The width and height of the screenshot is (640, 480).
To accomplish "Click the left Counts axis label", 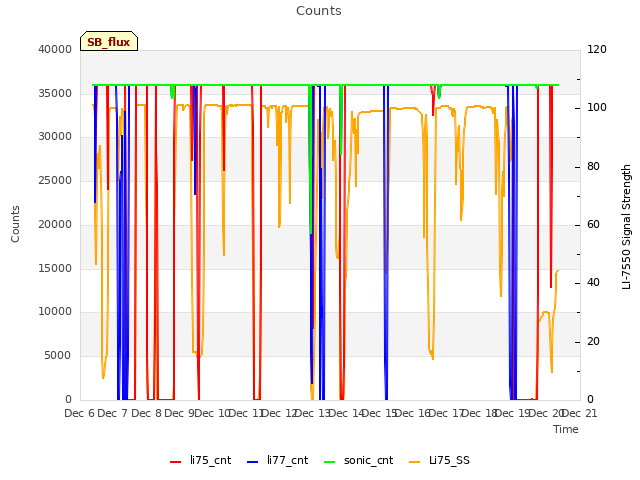I will point(15,224).
